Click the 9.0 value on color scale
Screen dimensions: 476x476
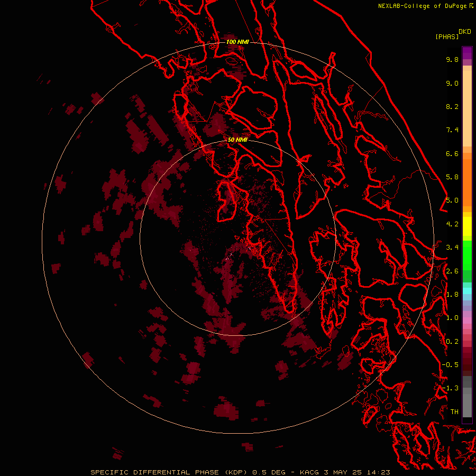coord(452,83)
